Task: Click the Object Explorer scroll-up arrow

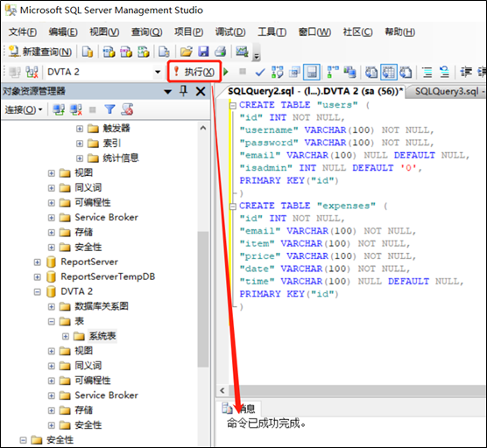Action: pyautogui.click(x=203, y=128)
